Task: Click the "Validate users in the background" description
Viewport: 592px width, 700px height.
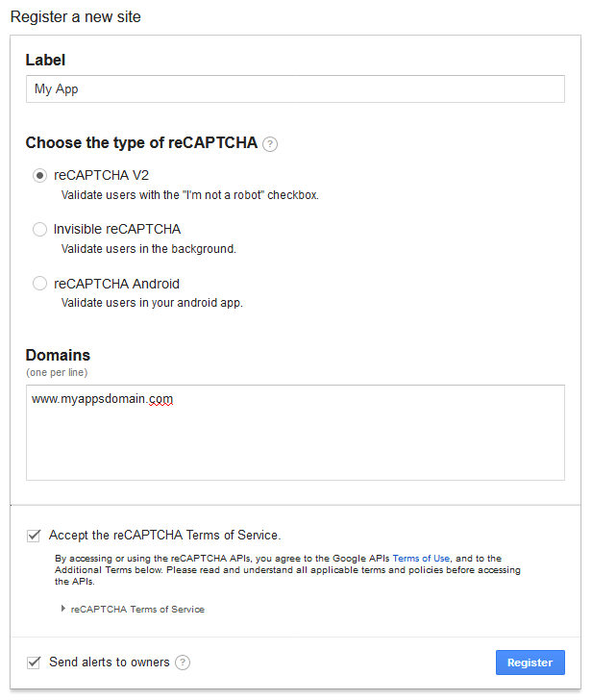Action: 148,249
